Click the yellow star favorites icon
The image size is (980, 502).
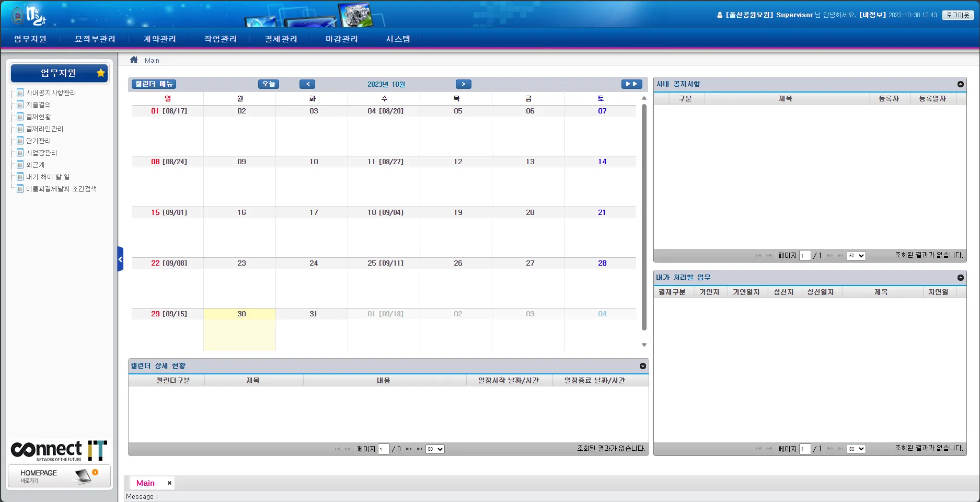pyautogui.click(x=101, y=73)
